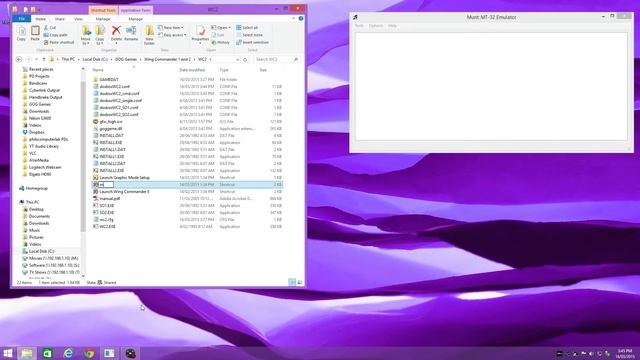Sort by the Type column header
This screenshot has width=640, height=360.
(224, 70)
